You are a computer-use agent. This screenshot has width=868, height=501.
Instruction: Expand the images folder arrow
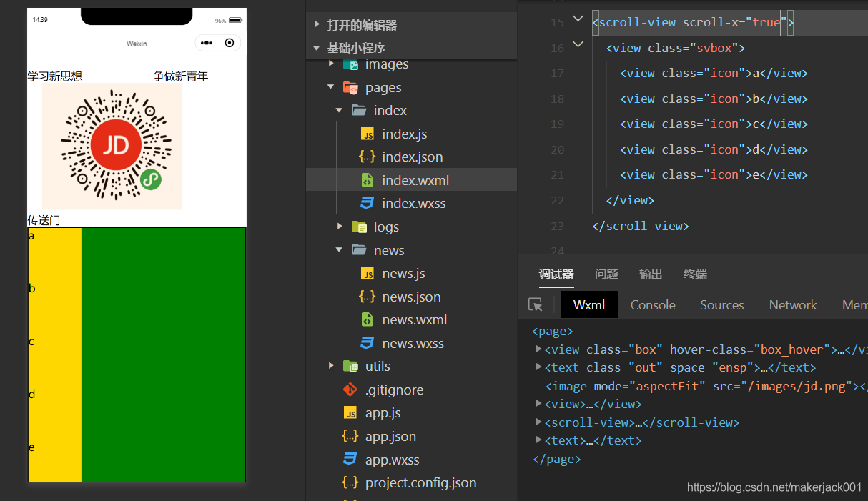(x=331, y=64)
